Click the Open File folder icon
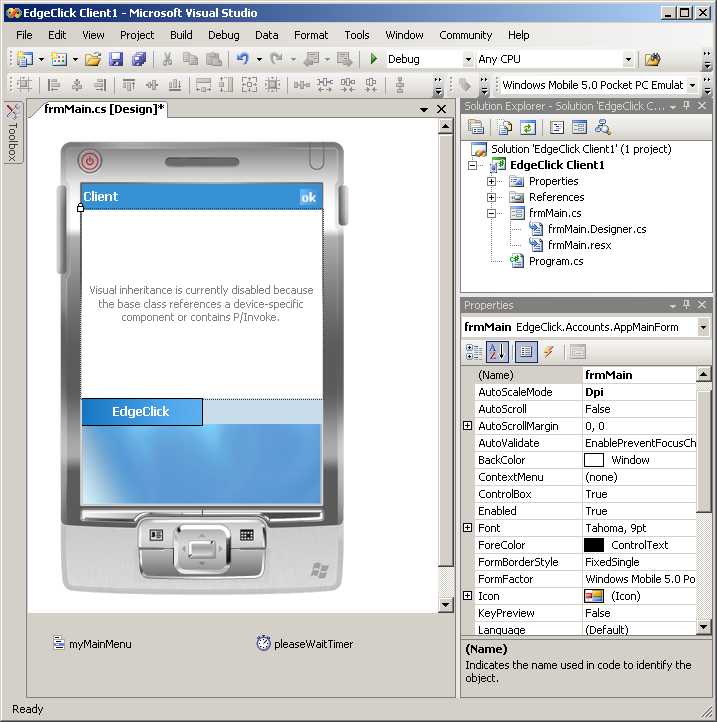The width and height of the screenshot is (717, 722). (x=93, y=59)
